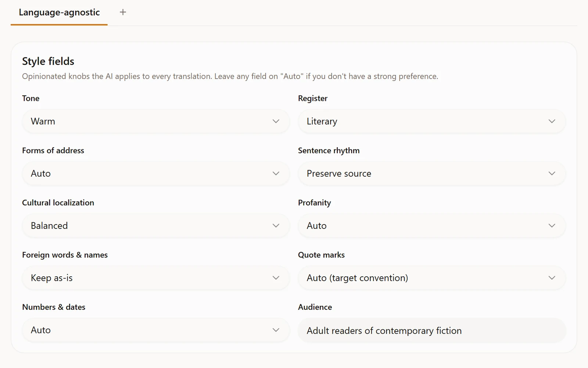588x368 pixels.
Task: Open the Register dropdown showing Literary
Action: click(432, 121)
